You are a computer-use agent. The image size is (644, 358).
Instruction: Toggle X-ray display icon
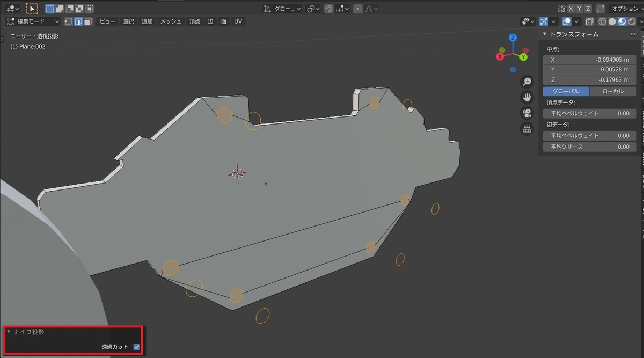pos(589,21)
